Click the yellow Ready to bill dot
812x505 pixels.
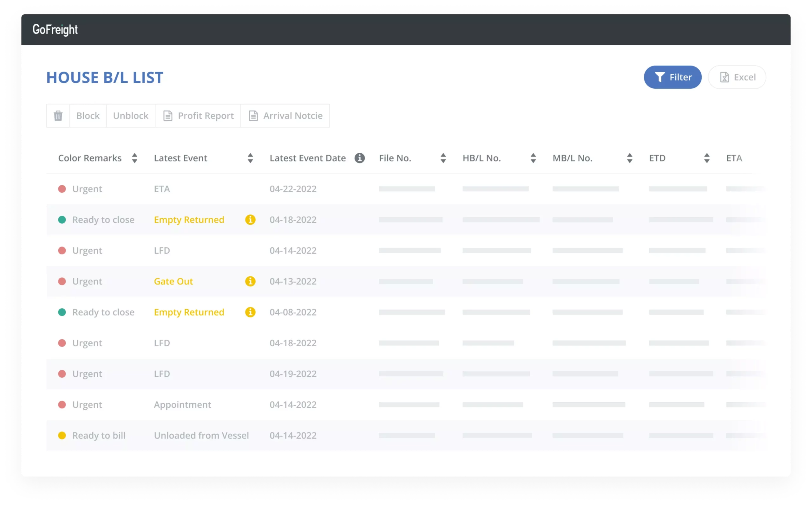pos(62,435)
